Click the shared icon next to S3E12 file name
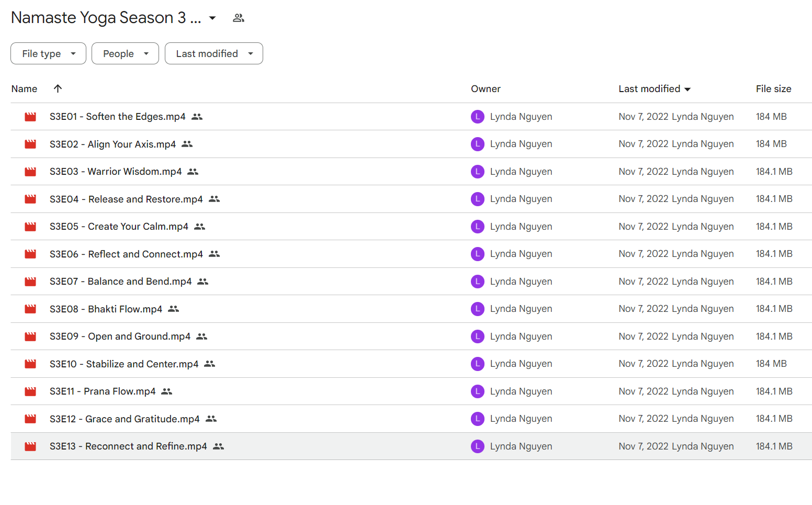Viewport: 812px width, 505px height. 211,419
